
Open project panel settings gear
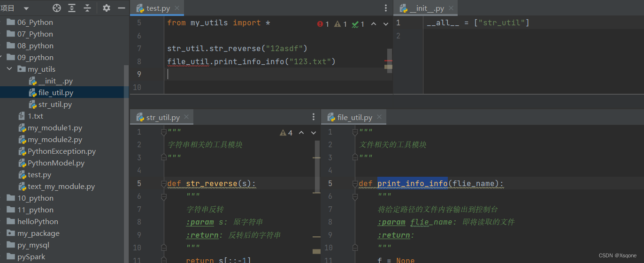[107, 8]
